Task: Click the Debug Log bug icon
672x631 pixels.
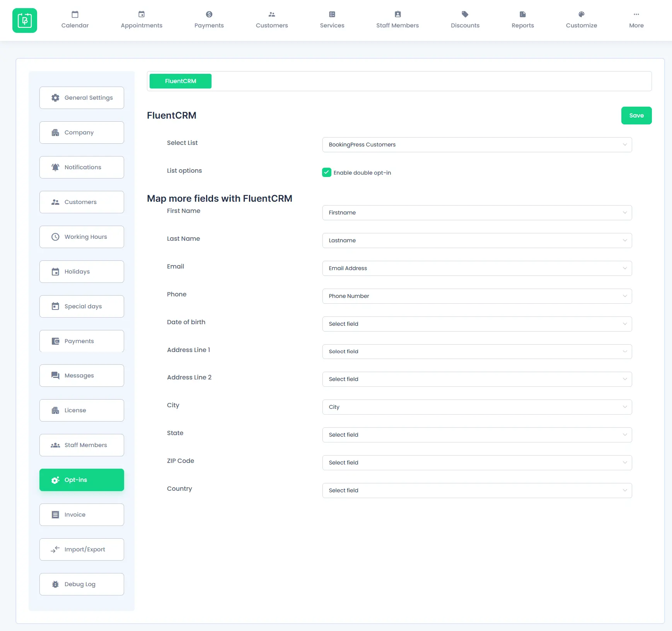Action: 55,584
